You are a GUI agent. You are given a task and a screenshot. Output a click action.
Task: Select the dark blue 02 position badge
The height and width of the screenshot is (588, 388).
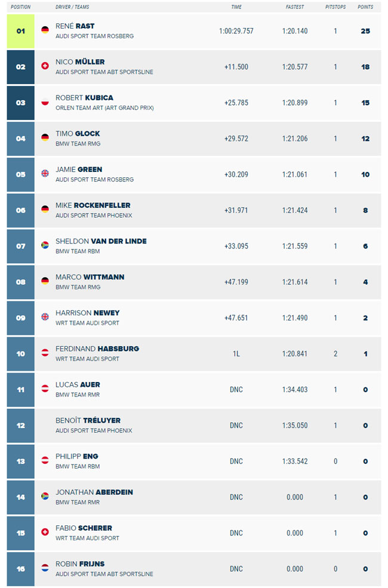pyautogui.click(x=21, y=67)
